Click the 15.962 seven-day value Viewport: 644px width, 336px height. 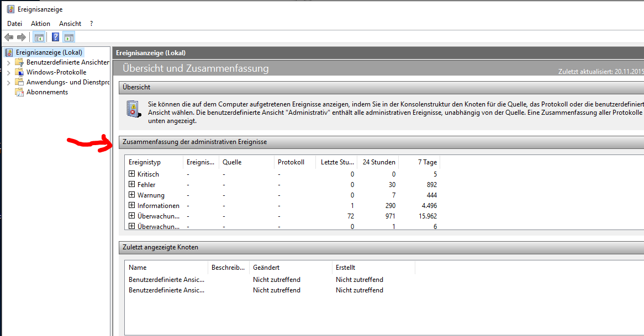427,216
